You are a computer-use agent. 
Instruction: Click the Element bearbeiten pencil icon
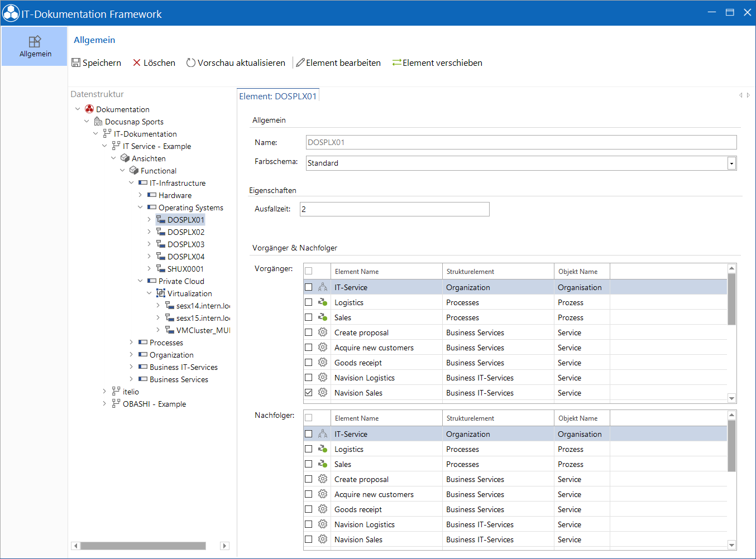(x=300, y=62)
